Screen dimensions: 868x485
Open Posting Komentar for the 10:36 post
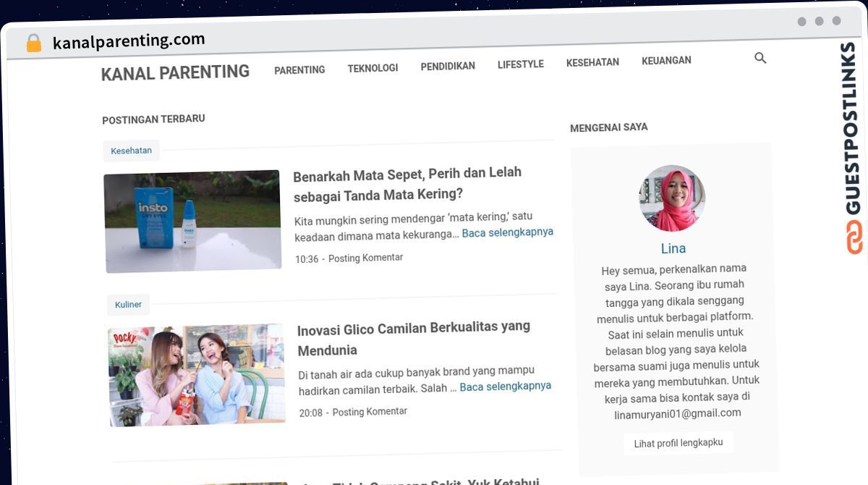point(365,258)
